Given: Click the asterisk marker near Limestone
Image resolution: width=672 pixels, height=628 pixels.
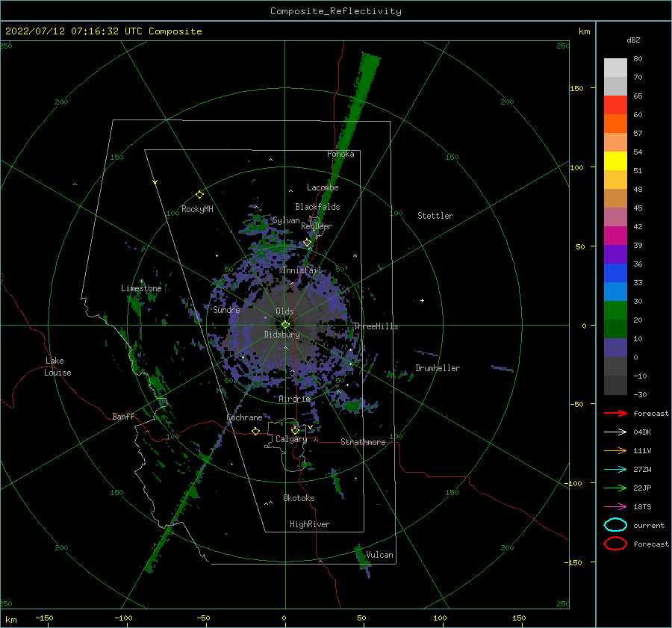Looking at the screenshot, I should coord(141,282).
